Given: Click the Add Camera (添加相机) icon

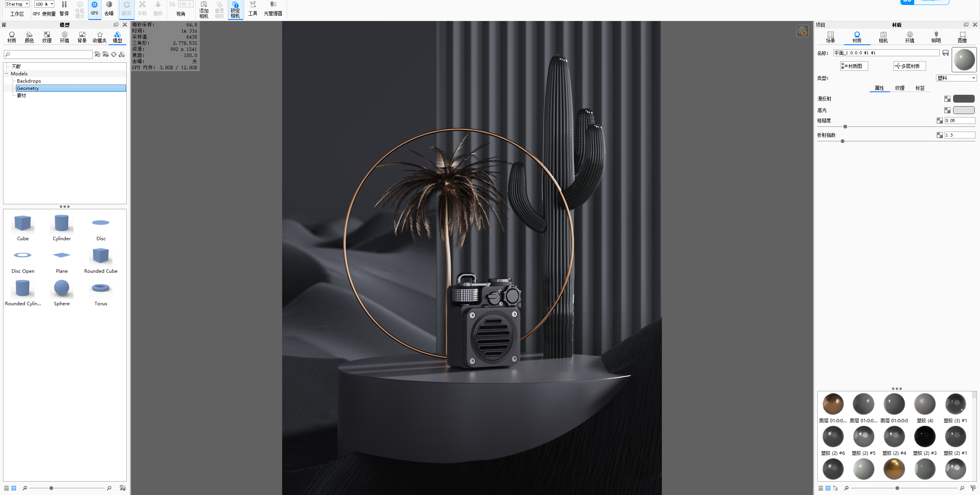Looking at the screenshot, I should (204, 5).
